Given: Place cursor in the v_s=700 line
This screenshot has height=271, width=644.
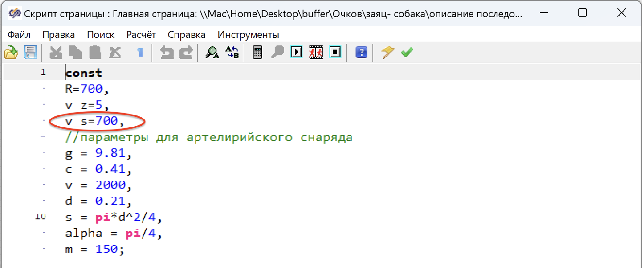Looking at the screenshot, I should [x=95, y=121].
